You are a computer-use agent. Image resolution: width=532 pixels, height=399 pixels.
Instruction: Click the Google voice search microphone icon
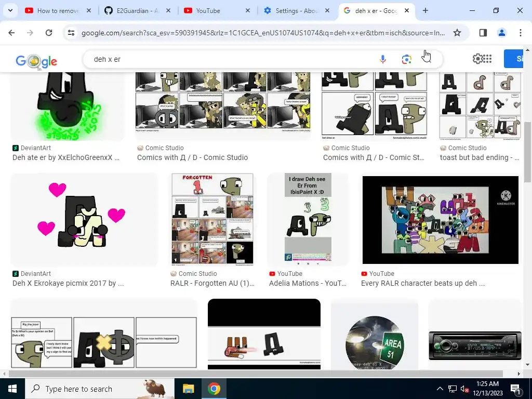click(383, 59)
